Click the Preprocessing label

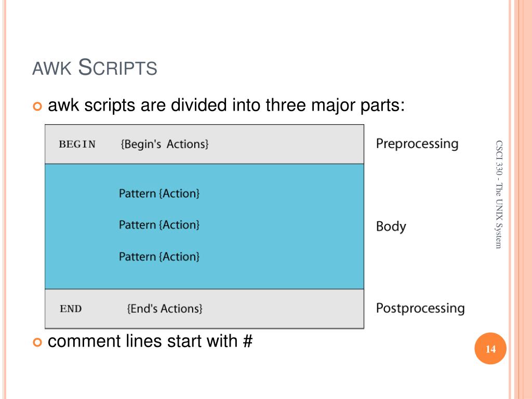[x=417, y=144]
